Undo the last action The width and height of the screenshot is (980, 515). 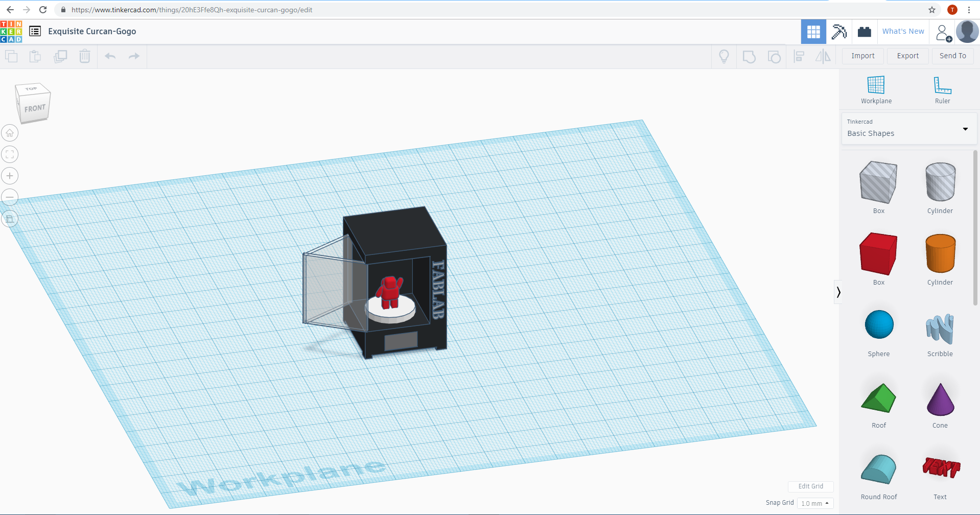(x=110, y=56)
